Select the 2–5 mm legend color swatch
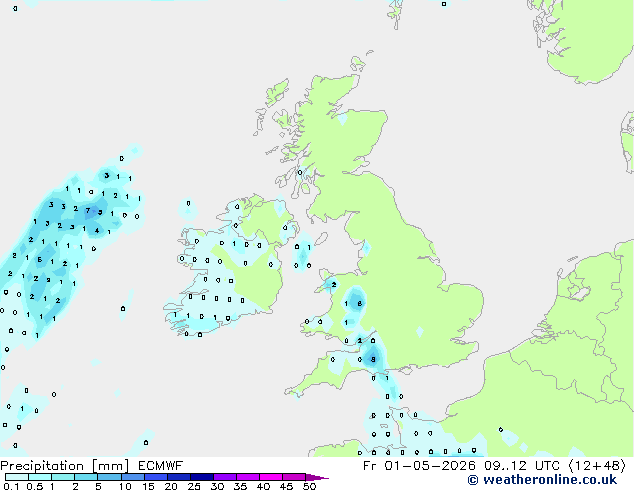 (86, 477)
